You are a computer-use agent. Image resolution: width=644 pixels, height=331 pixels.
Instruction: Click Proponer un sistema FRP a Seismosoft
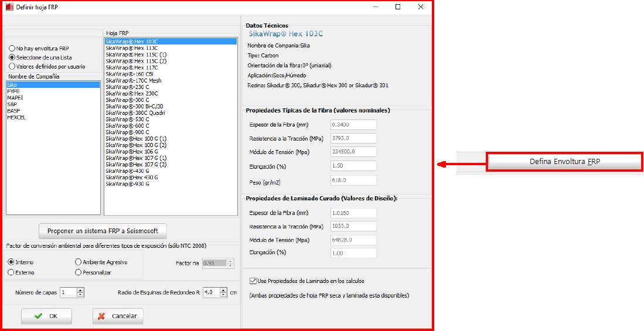click(x=103, y=230)
